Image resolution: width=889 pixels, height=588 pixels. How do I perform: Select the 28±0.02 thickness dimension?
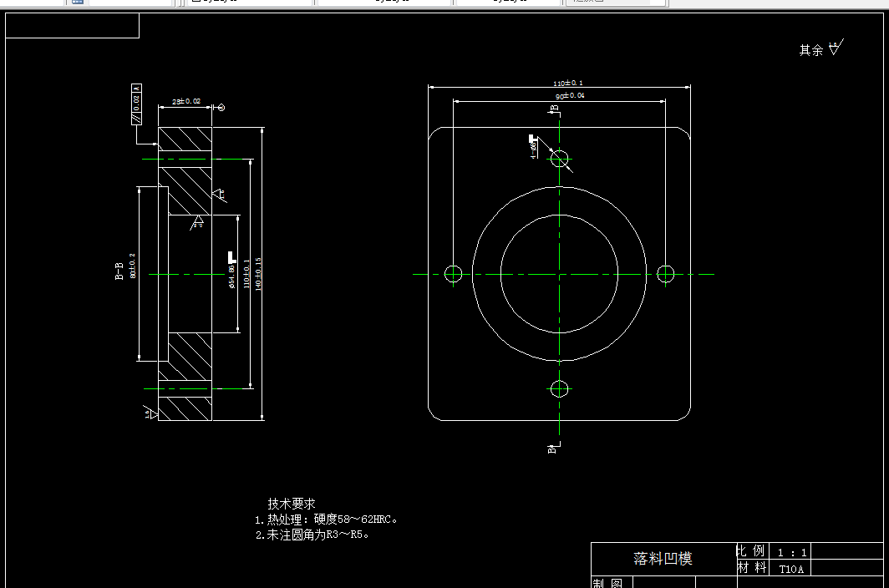click(x=186, y=102)
